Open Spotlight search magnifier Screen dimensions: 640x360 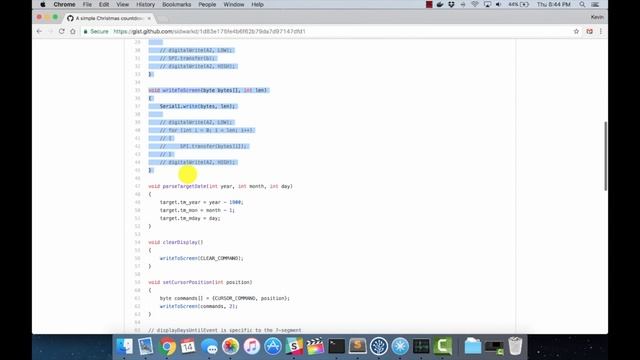tap(582, 4)
